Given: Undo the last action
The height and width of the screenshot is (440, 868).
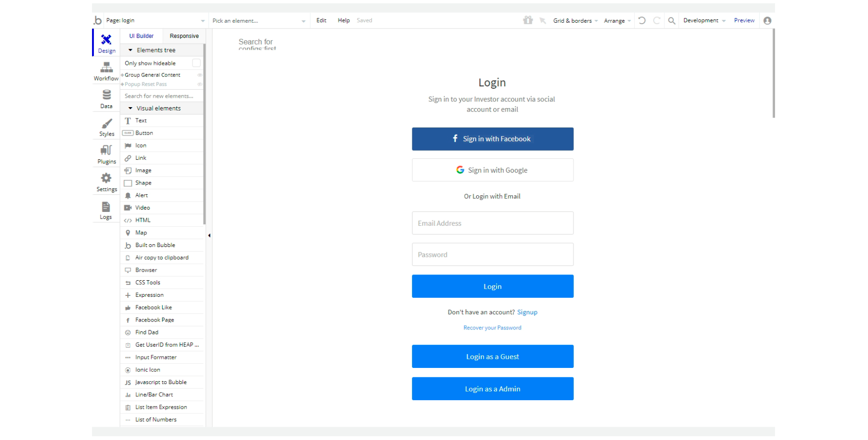Looking at the screenshot, I should click(642, 20).
